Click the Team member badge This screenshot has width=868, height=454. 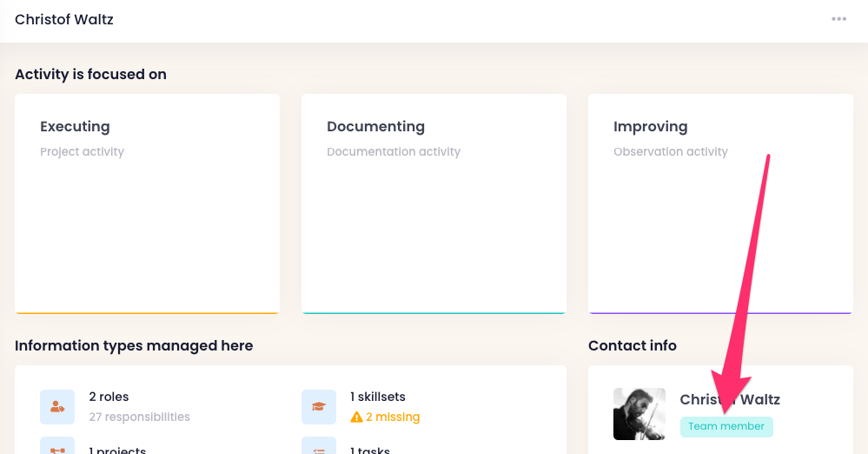click(x=726, y=427)
